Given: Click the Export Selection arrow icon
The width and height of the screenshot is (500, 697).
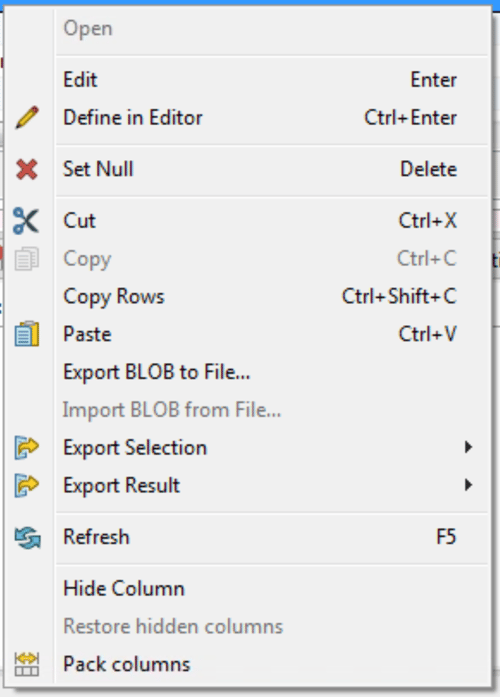Looking at the screenshot, I should tap(27, 447).
